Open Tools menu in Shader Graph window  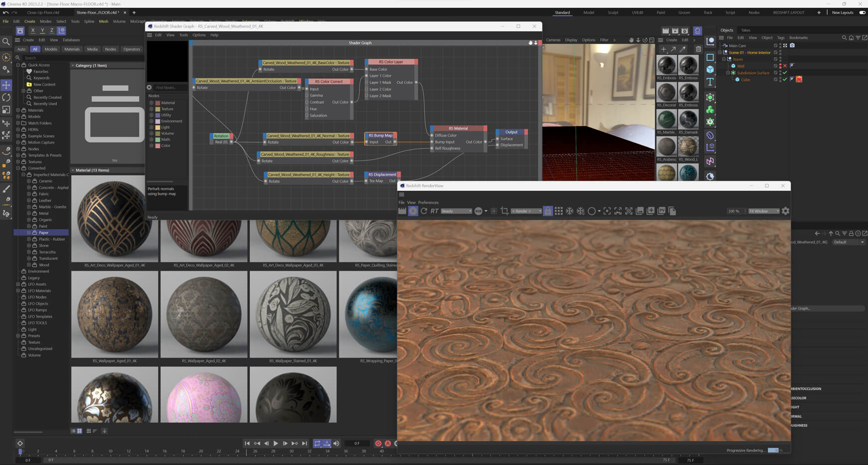(184, 35)
